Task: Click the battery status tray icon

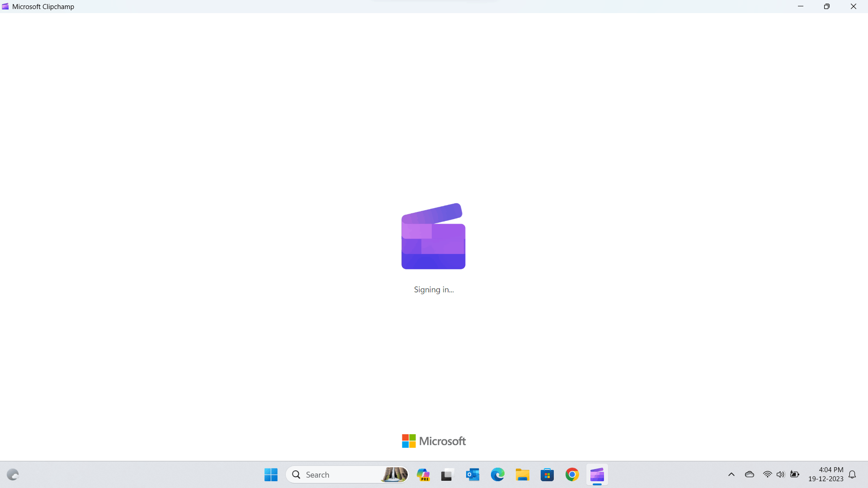Action: pyautogui.click(x=794, y=474)
